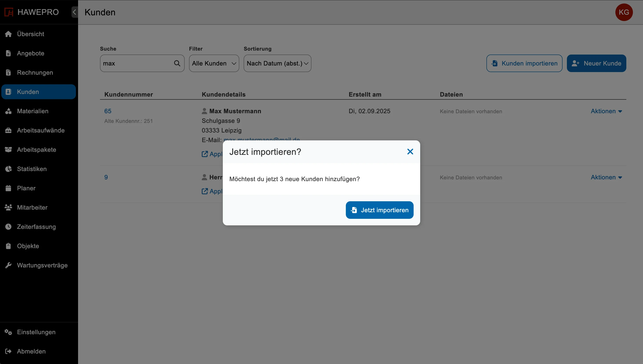This screenshot has height=364, width=643.
Task: Open the KG user avatar menu
Action: (624, 12)
